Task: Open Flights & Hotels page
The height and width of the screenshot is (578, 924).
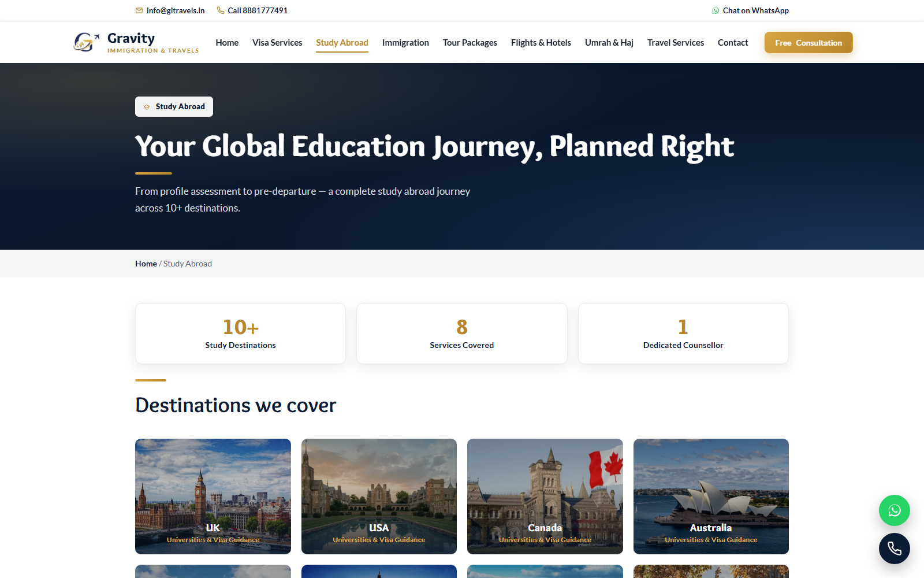Action: pos(541,43)
